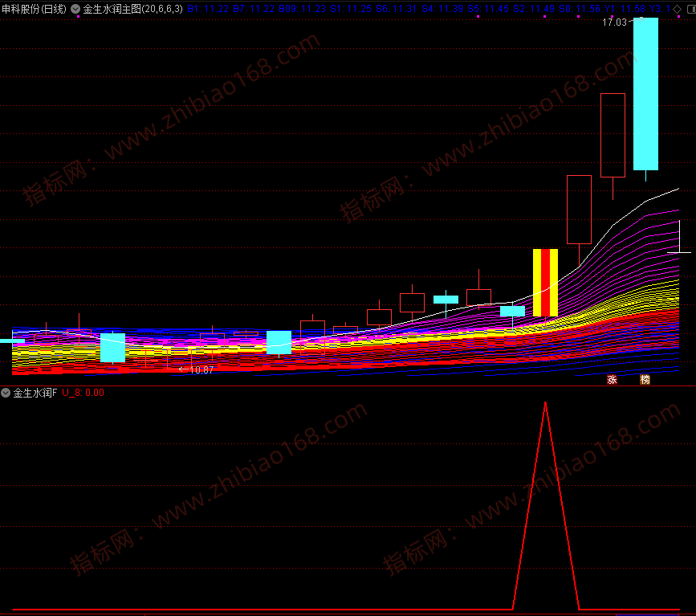696x616 pixels.
Task: Click the 17.03 high price label
Action: coord(614,22)
